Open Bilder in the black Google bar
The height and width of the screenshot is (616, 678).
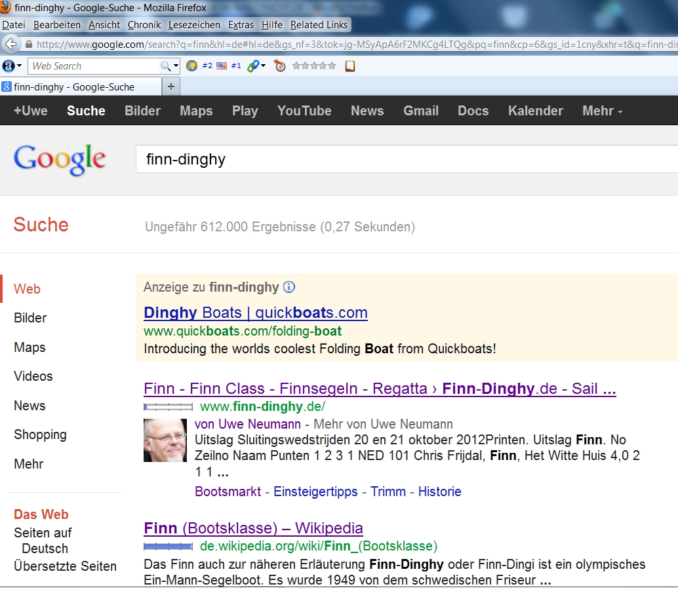click(143, 111)
